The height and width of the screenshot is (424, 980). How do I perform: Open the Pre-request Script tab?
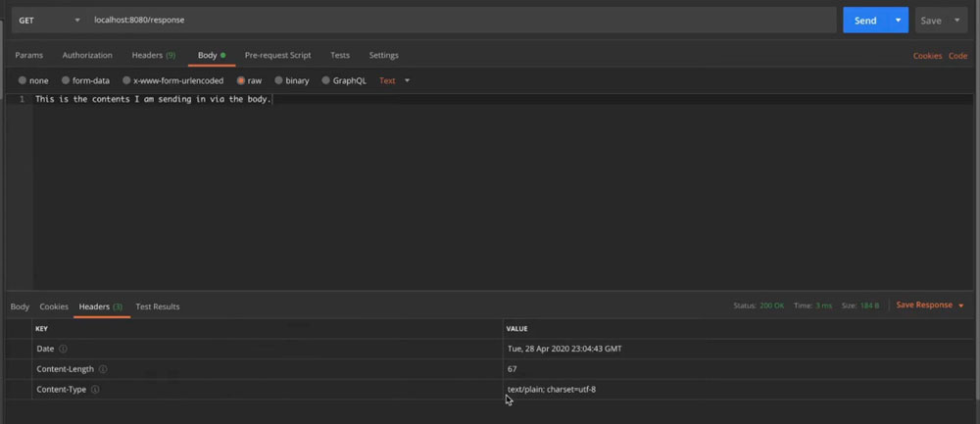coord(277,55)
